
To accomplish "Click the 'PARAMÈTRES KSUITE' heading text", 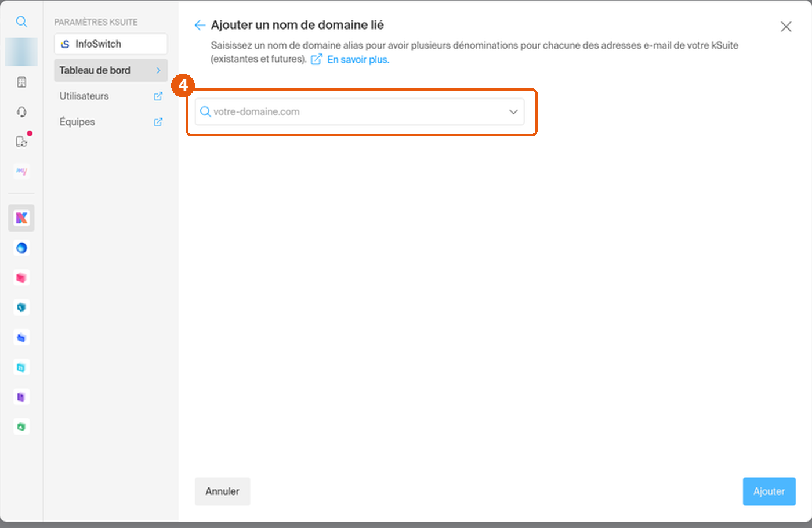I will click(x=96, y=22).
